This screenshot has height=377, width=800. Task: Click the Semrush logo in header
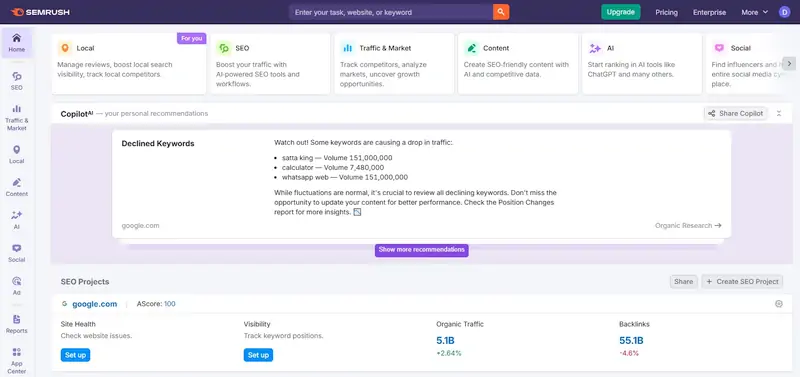click(40, 12)
